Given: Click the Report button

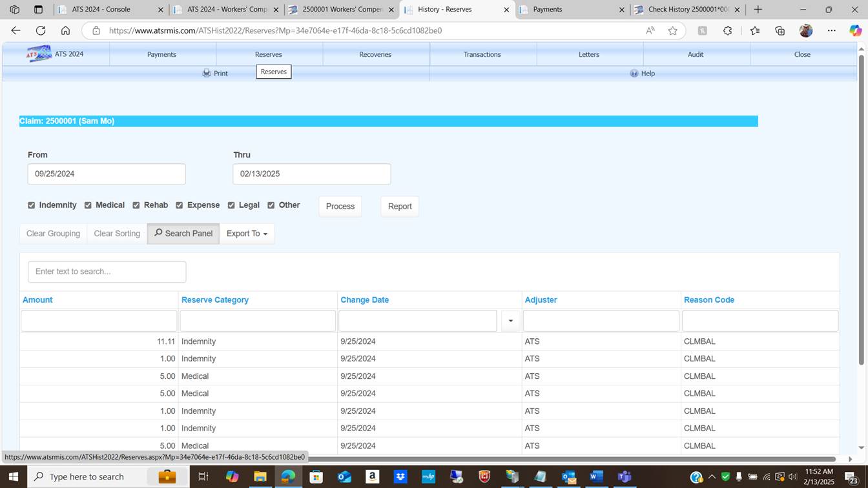Looking at the screenshot, I should [x=399, y=207].
